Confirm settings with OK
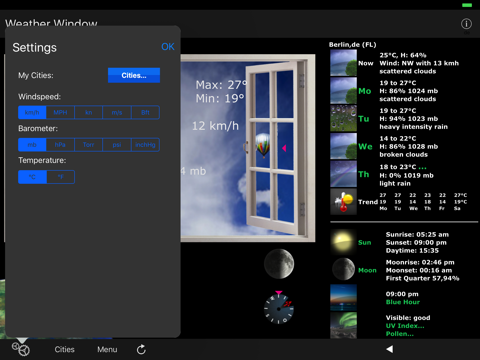The width and height of the screenshot is (480, 360). click(x=168, y=47)
